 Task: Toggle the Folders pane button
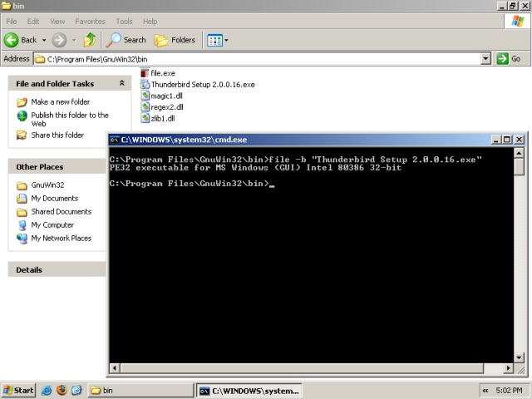tap(175, 40)
